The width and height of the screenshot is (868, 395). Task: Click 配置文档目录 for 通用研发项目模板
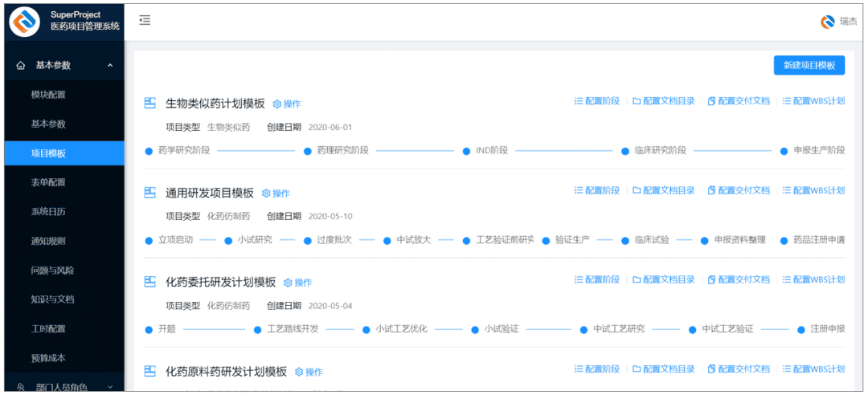coord(664,190)
